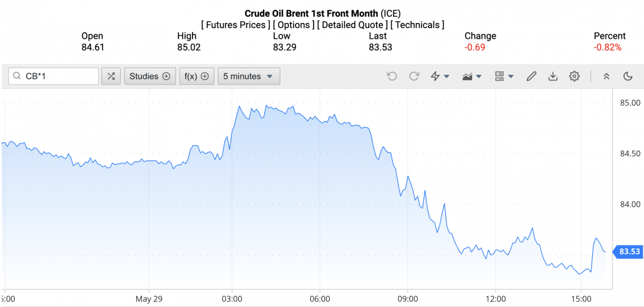This screenshot has height=307, width=644.
Task: Select the pencil drawing tool
Action: [531, 76]
